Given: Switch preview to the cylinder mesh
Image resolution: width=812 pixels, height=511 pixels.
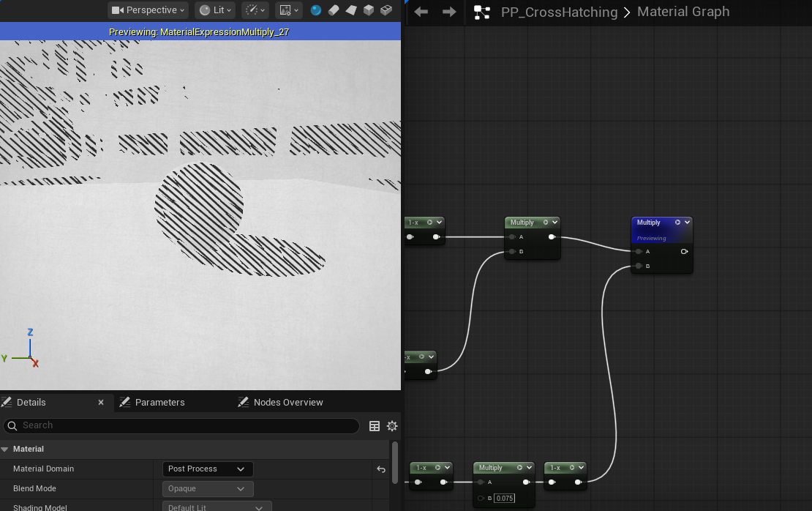Looking at the screenshot, I should click(334, 10).
